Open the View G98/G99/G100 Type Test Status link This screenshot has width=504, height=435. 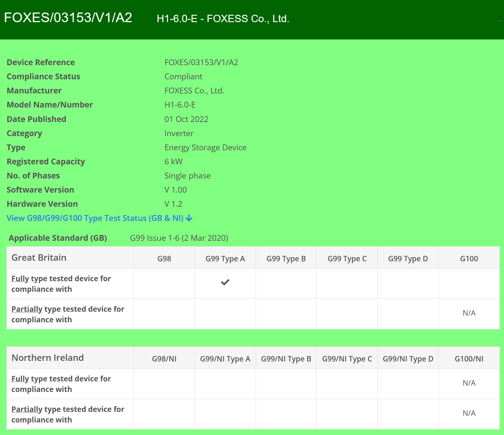[x=95, y=218]
